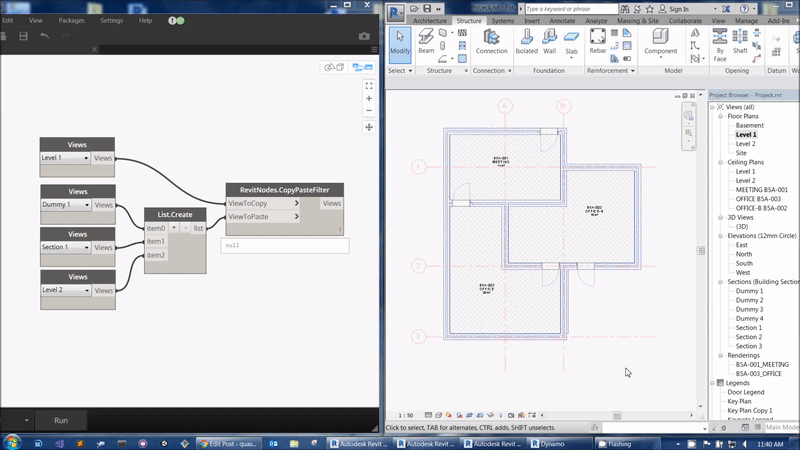Click the By Face opening tool
This screenshot has width=800, height=450.
pyautogui.click(x=720, y=42)
